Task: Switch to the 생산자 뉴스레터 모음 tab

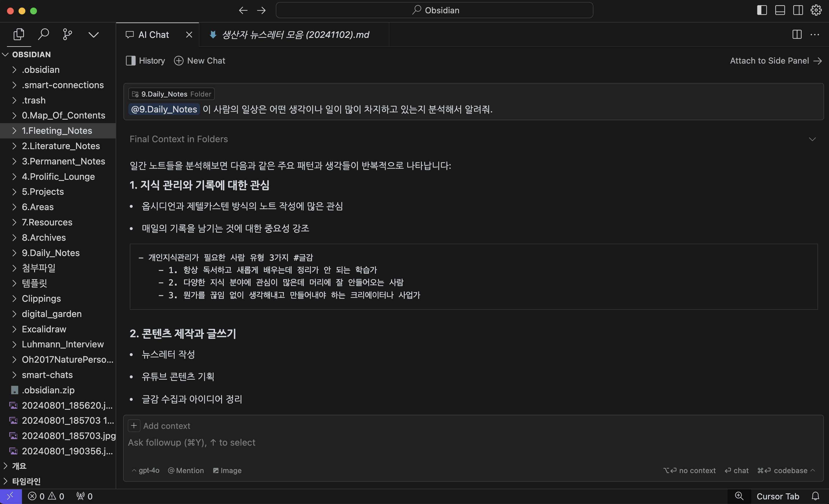Action: click(x=295, y=35)
